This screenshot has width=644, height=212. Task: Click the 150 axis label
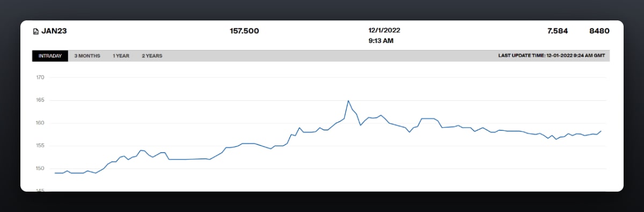40,169
